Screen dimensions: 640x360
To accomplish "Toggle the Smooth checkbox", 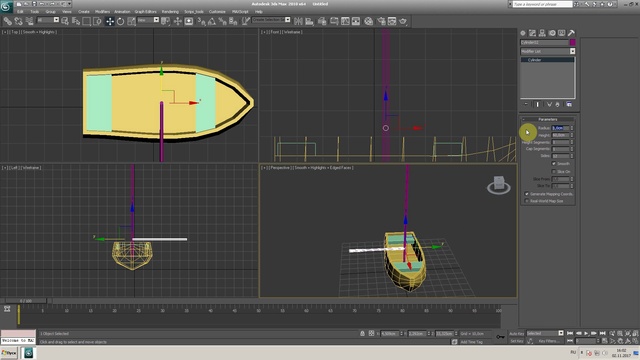I will click(x=554, y=164).
